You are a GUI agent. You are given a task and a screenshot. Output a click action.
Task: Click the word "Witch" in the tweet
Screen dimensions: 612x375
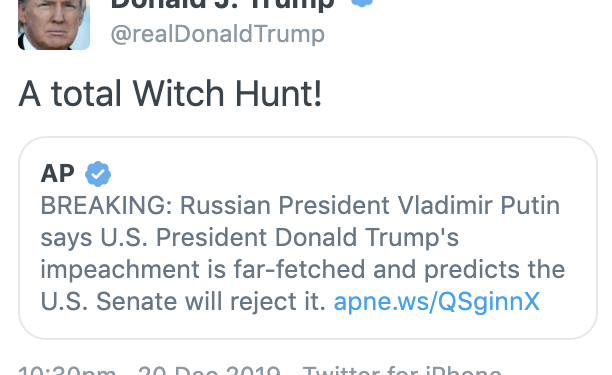pos(178,94)
